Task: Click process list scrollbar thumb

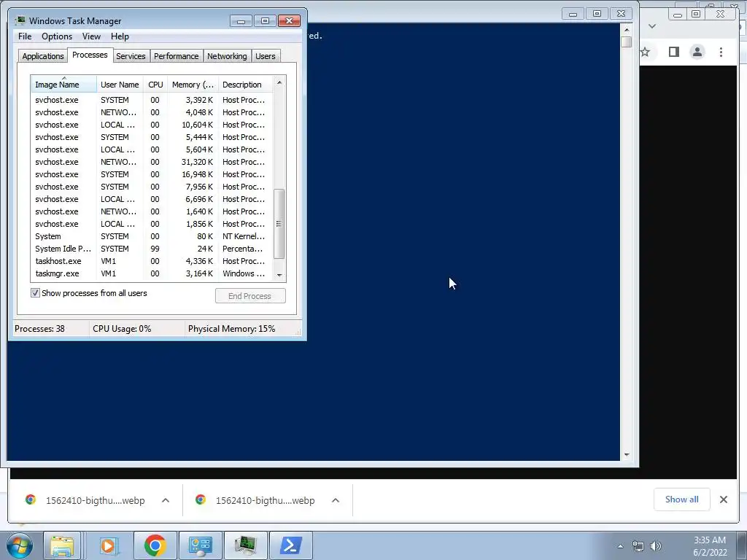Action: [x=279, y=224]
